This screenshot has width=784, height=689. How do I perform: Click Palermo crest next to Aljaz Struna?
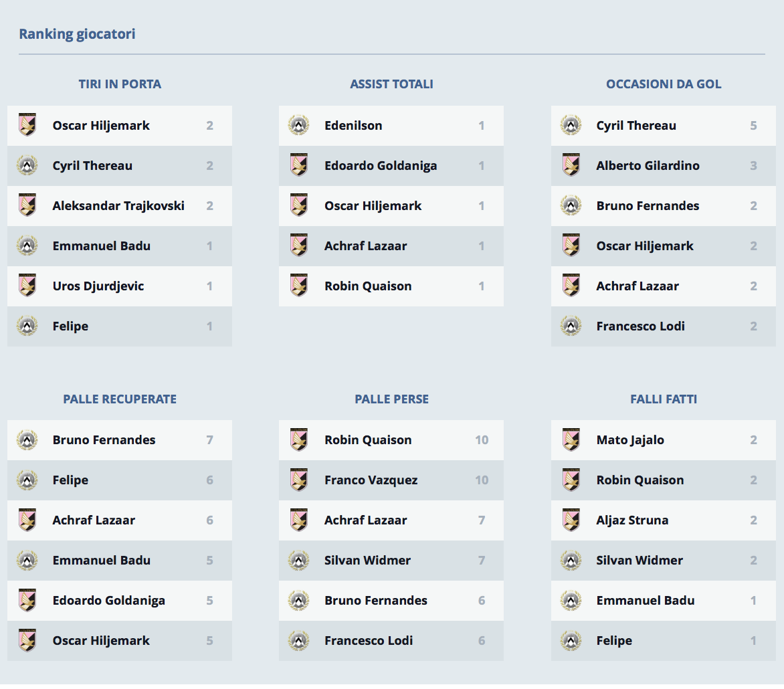pyautogui.click(x=571, y=520)
